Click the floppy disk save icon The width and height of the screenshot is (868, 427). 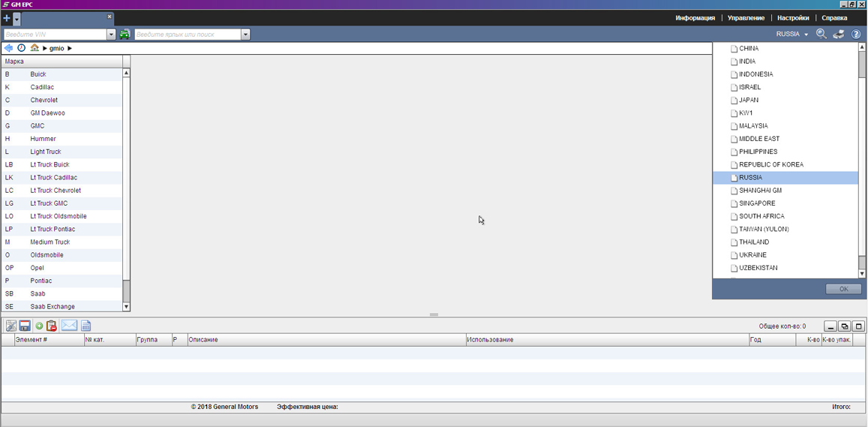click(x=25, y=326)
